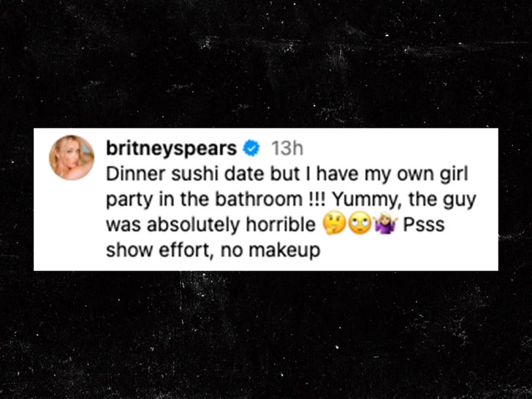Image resolution: width=532 pixels, height=399 pixels.
Task: Select the shrugging woman emoji
Action: pyautogui.click(x=386, y=224)
